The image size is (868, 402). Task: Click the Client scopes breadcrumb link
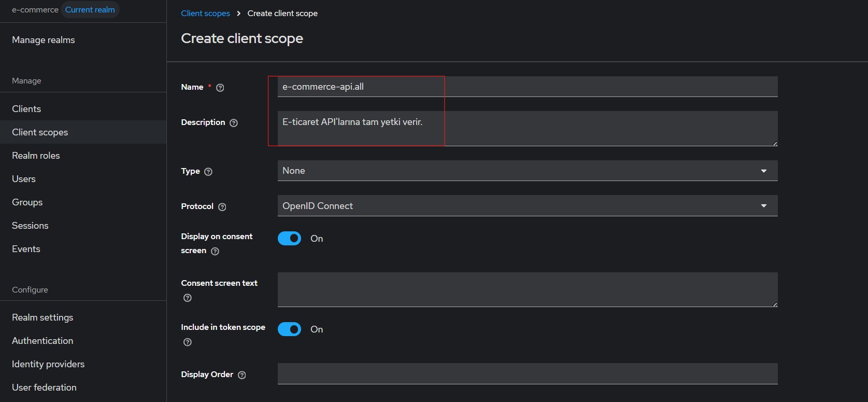click(205, 13)
